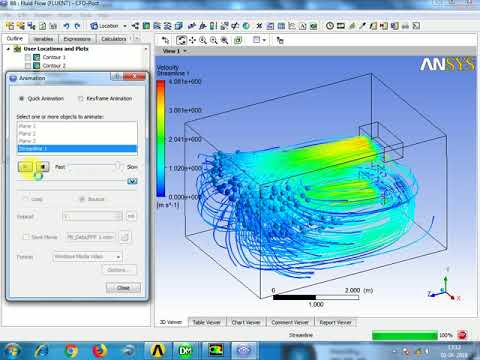Open the Report Viewer tab
Screen dimensions: 480x360
pyautogui.click(x=335, y=322)
